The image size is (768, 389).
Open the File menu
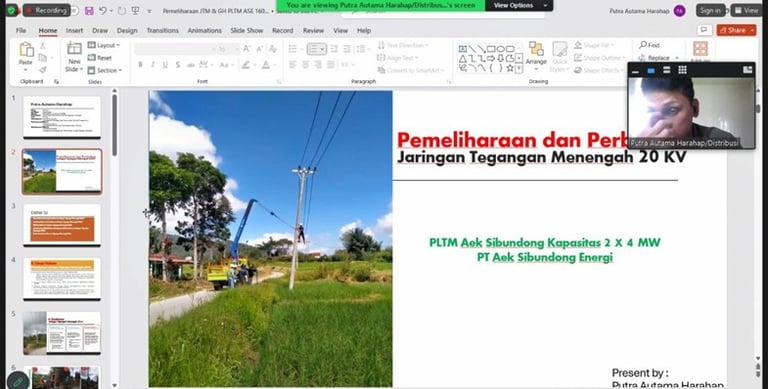(21, 30)
